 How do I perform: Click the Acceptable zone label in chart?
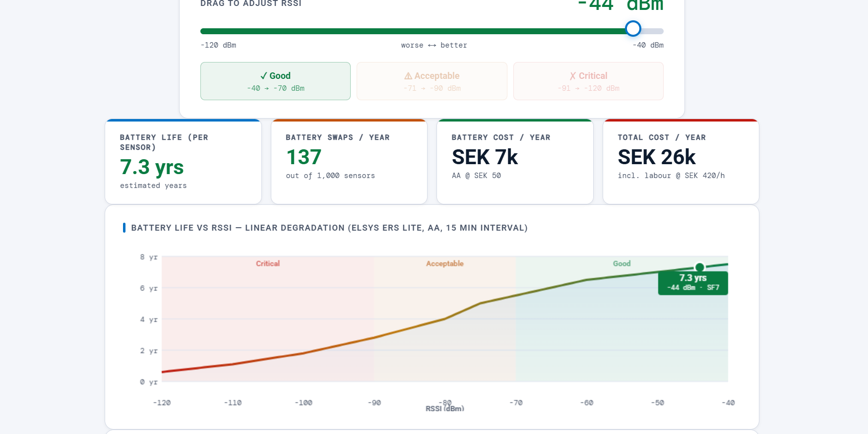pyautogui.click(x=444, y=263)
